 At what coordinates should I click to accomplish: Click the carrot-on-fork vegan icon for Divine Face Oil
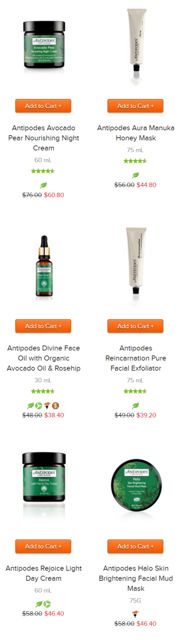[47, 406]
